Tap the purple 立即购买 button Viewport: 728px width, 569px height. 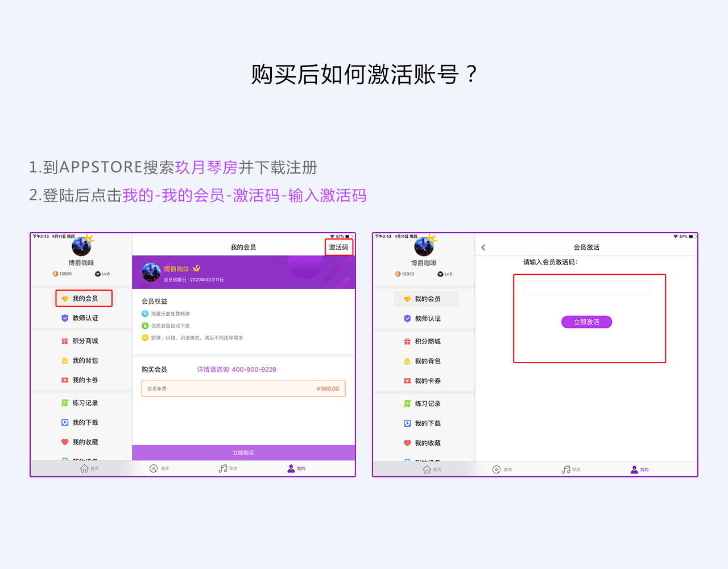click(x=243, y=453)
